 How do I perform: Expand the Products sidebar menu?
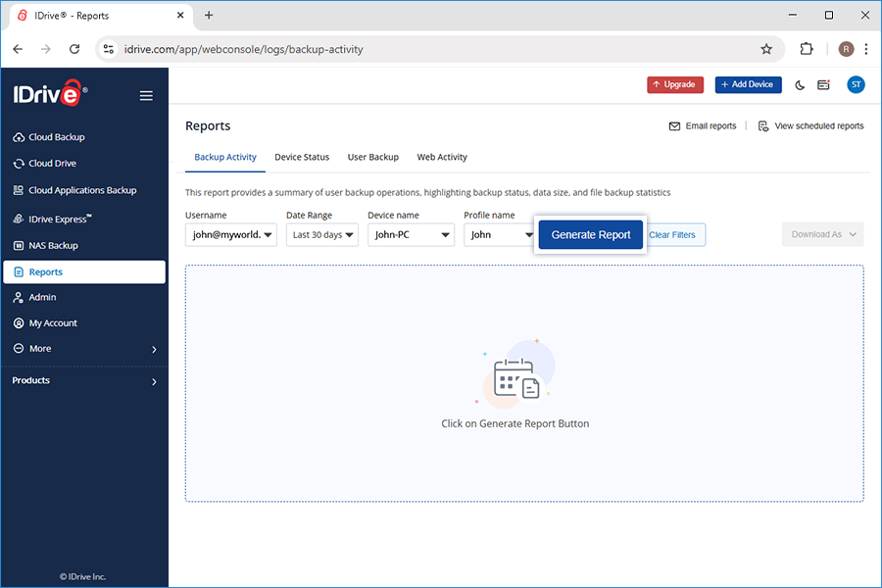(84, 381)
